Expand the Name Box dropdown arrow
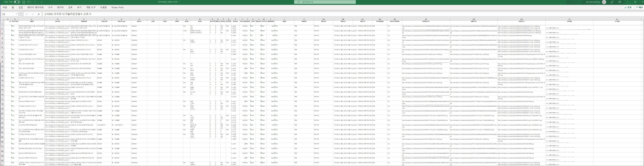 coord(16,14)
